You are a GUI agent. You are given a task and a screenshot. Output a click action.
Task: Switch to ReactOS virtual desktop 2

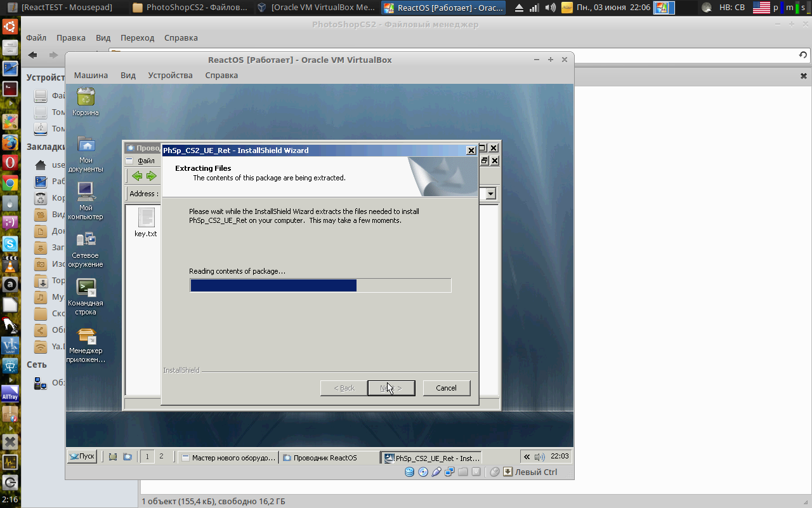coord(161,457)
